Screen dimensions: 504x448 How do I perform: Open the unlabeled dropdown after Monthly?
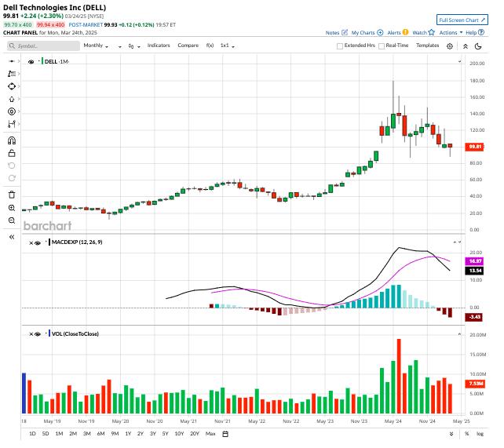pyautogui.click(x=119, y=46)
